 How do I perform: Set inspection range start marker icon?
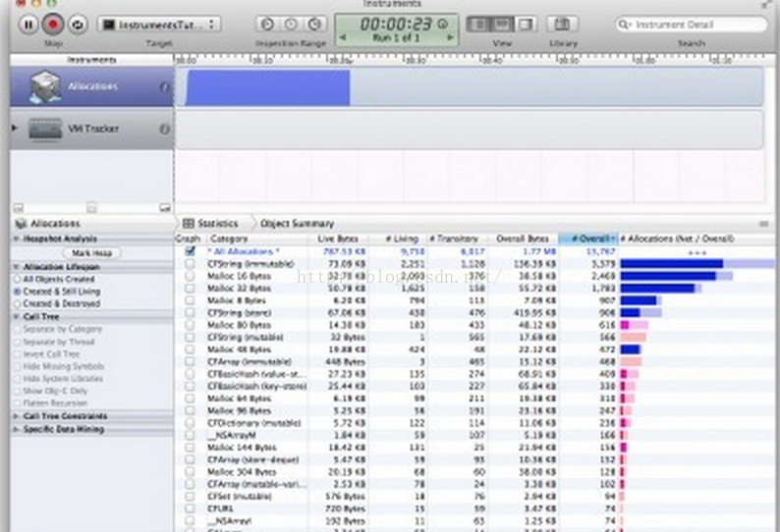267,24
